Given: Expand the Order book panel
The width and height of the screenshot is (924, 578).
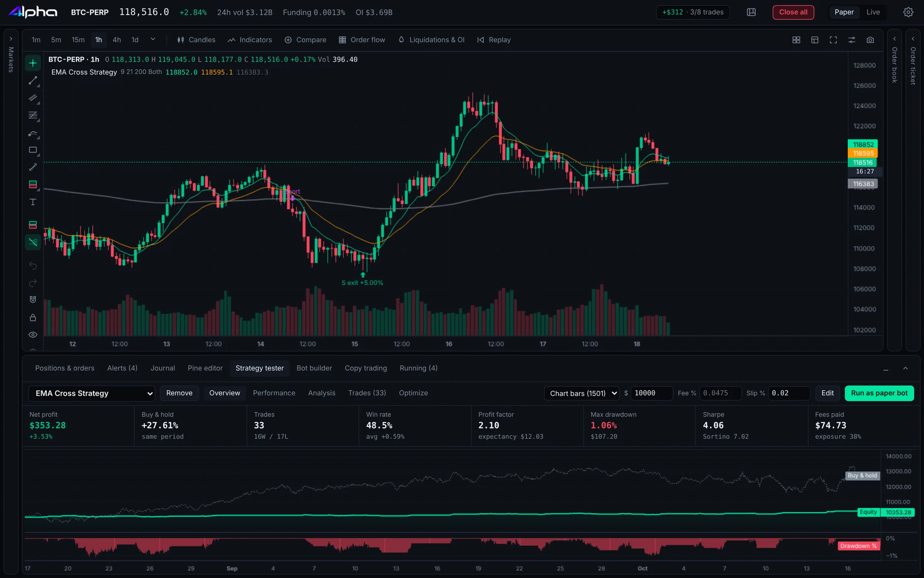Looking at the screenshot, I should point(894,39).
